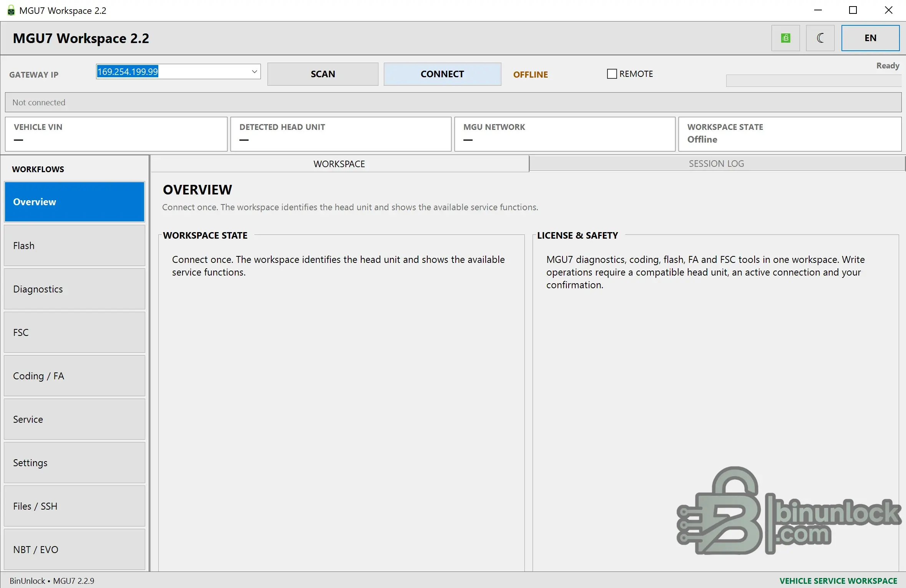Click the progress bar below Ready
This screenshot has height=588, width=906.
point(814,81)
